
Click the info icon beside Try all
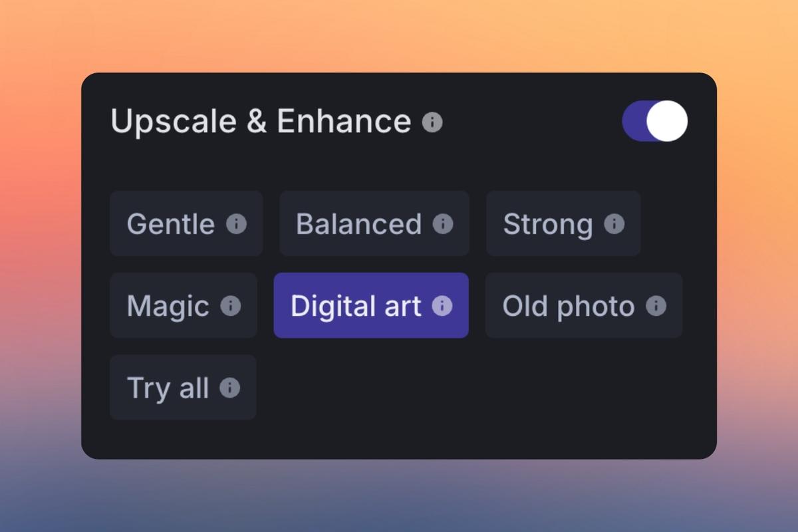[x=231, y=388]
